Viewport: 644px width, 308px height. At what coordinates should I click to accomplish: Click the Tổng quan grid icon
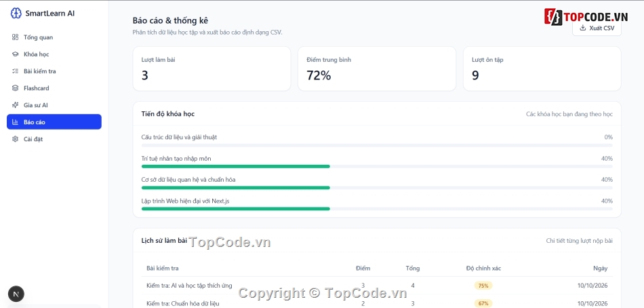click(x=15, y=37)
